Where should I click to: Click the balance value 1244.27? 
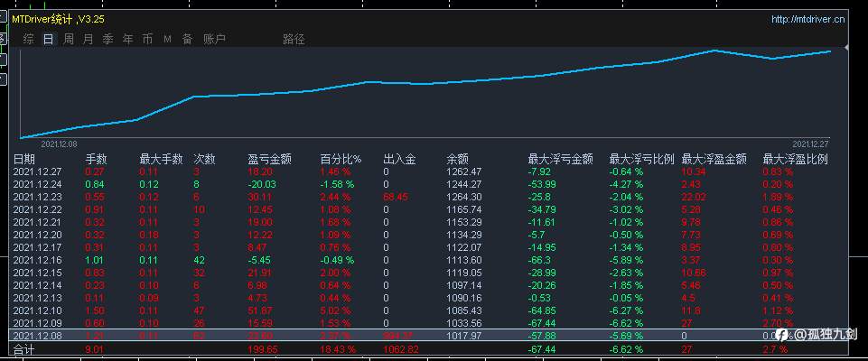pos(464,185)
